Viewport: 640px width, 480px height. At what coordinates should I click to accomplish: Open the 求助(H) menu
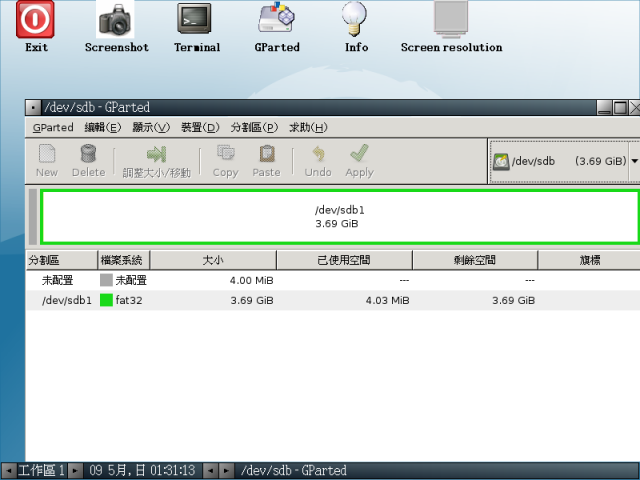(x=308, y=128)
